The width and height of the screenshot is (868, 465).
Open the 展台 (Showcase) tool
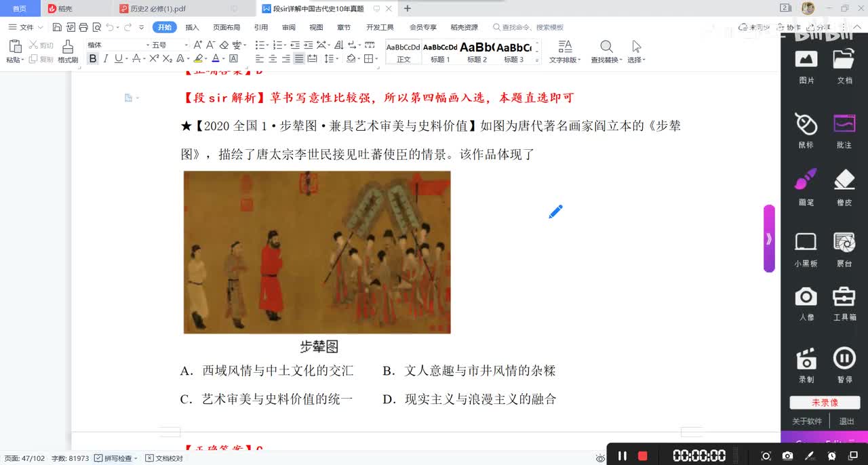[x=844, y=250]
